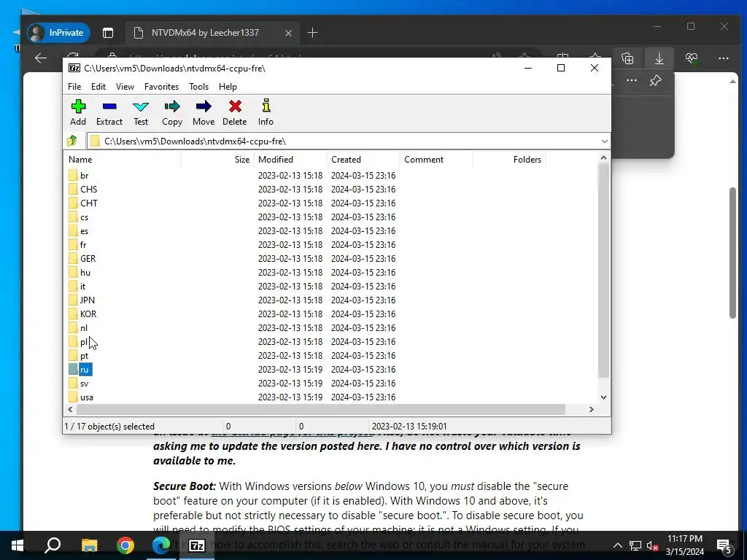
Task: Click the Info toolbar icon
Action: click(x=266, y=112)
